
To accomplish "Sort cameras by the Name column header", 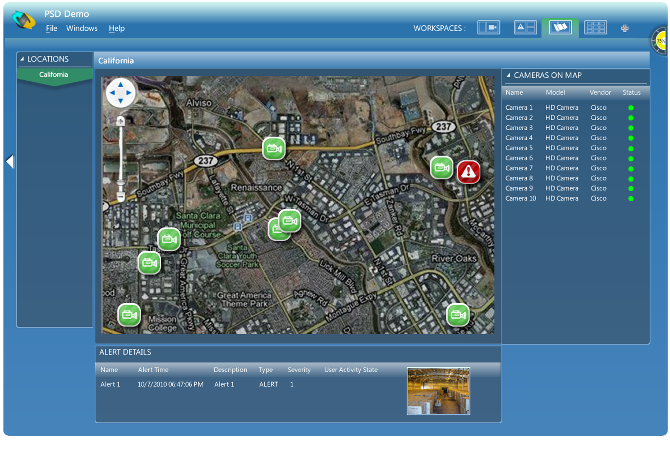I will click(514, 92).
